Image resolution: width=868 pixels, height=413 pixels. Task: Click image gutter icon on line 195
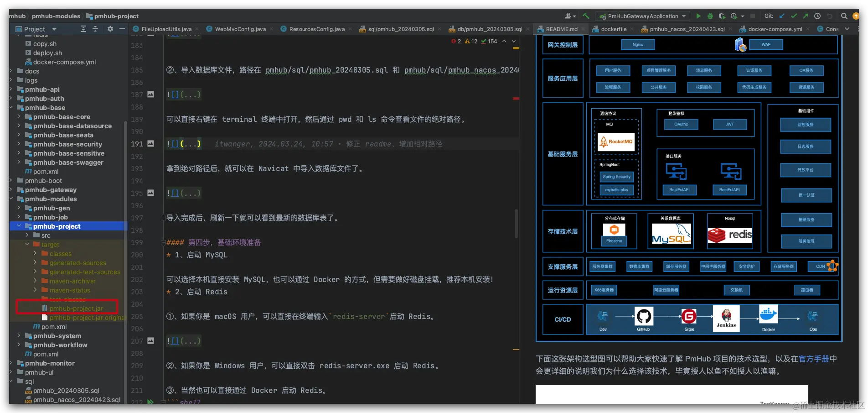(150, 193)
